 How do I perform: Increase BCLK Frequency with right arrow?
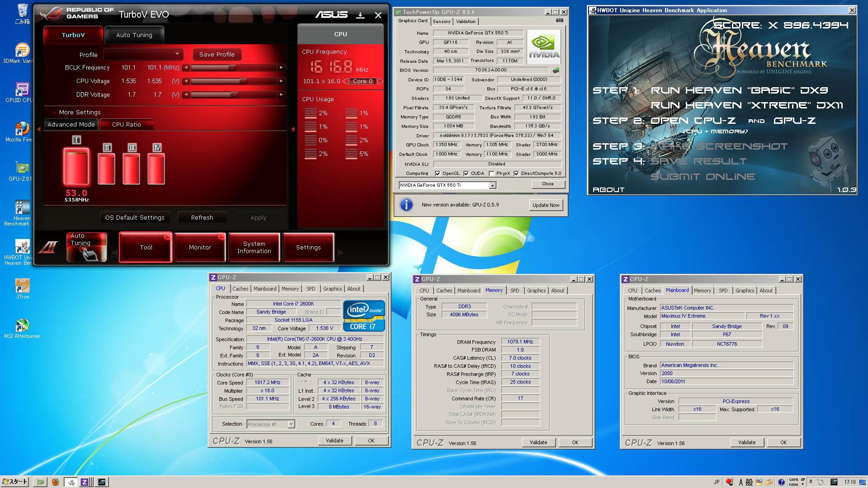click(x=281, y=68)
